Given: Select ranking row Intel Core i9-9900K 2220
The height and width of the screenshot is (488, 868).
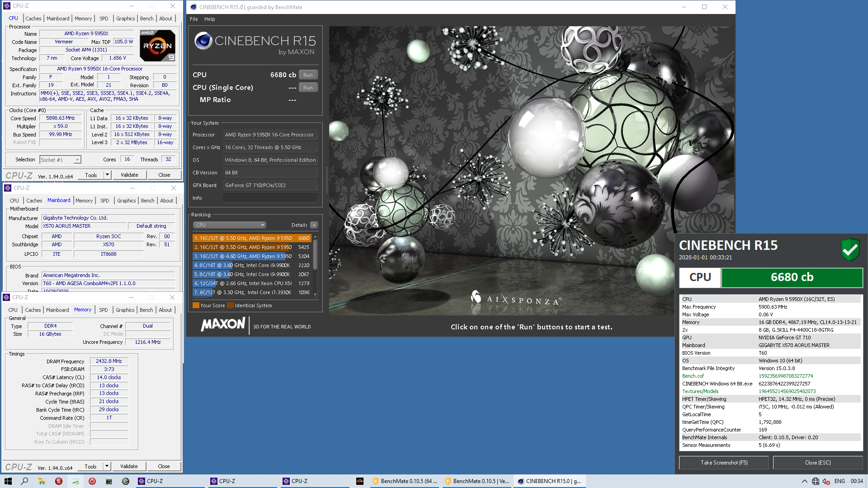Looking at the screenshot, I should click(252, 265).
